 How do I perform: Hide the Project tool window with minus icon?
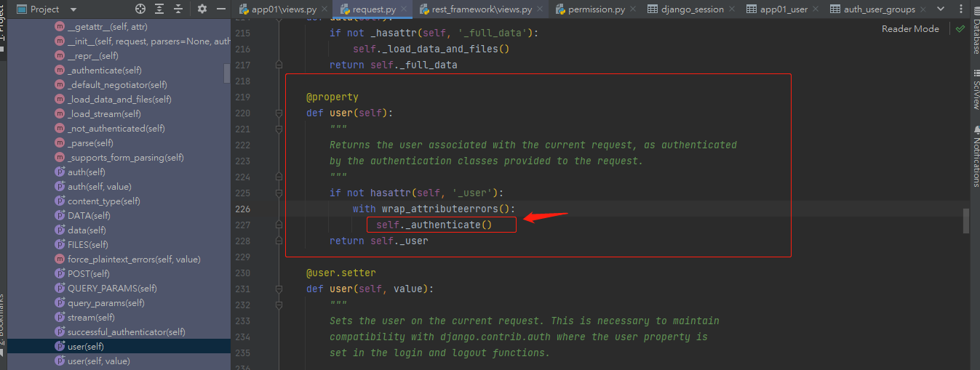point(220,9)
